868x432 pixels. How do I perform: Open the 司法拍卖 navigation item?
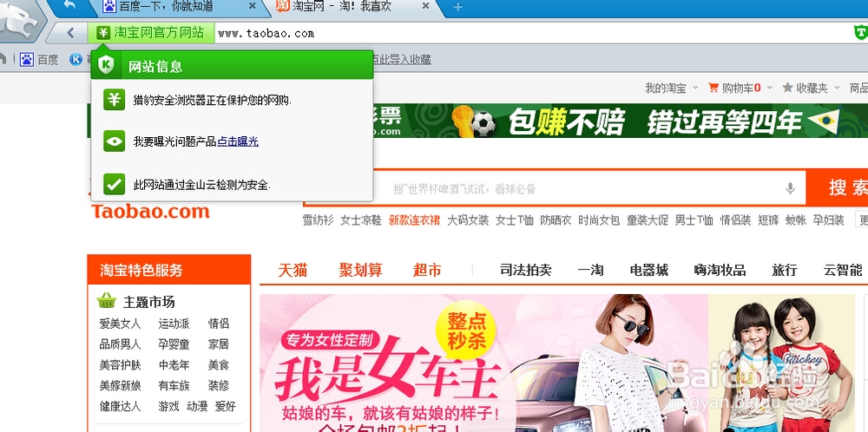tap(526, 270)
